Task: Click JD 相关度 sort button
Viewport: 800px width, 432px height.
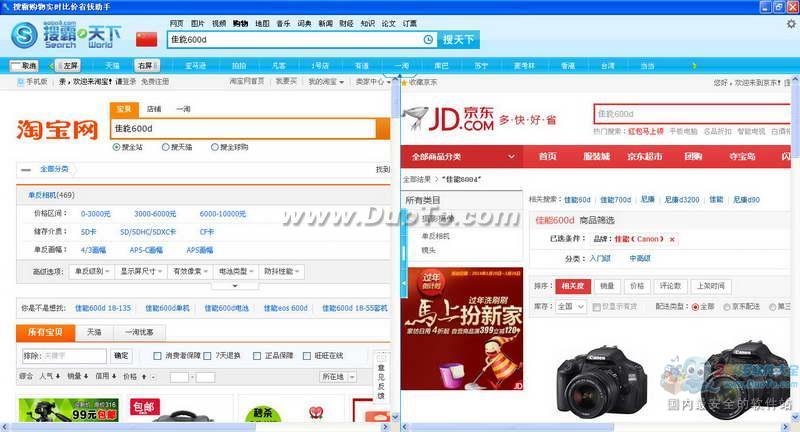Action: pyautogui.click(x=572, y=286)
